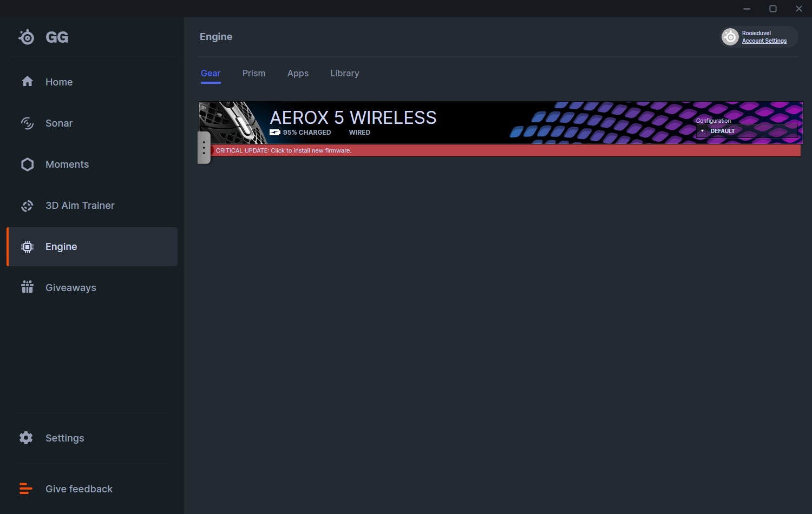Select the Engine chip icon
Screen dimensions: 812x514
tap(27, 247)
